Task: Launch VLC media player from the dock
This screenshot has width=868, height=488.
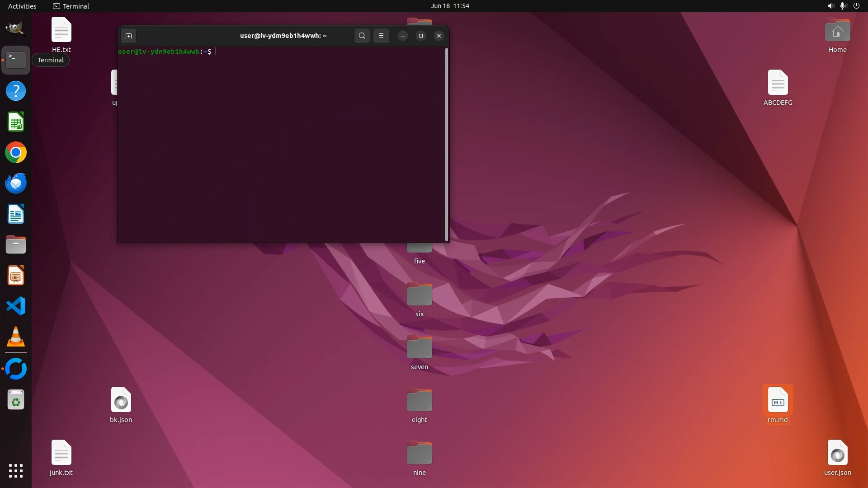Action: [x=16, y=337]
